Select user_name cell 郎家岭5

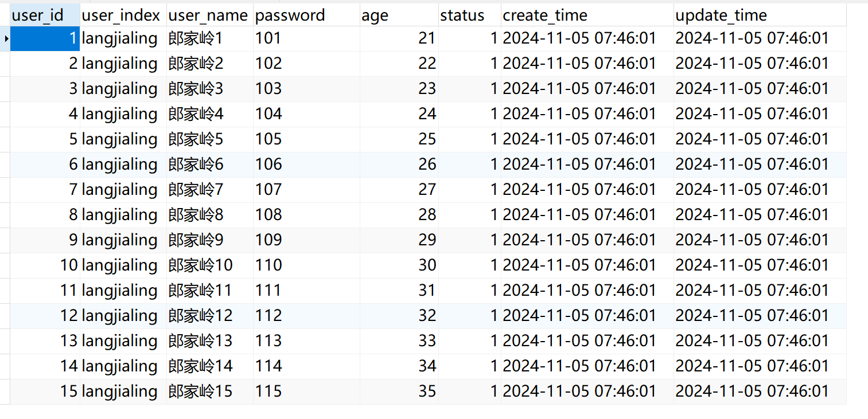[x=210, y=139]
